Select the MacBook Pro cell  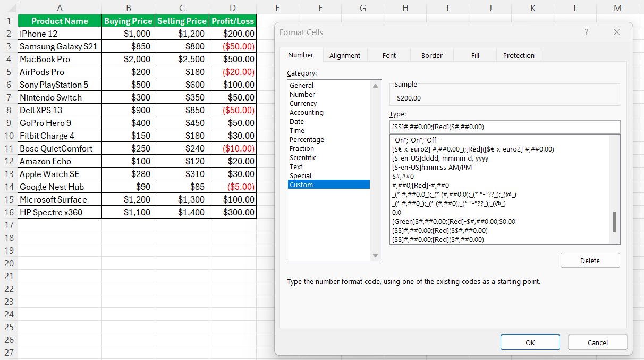click(x=60, y=59)
